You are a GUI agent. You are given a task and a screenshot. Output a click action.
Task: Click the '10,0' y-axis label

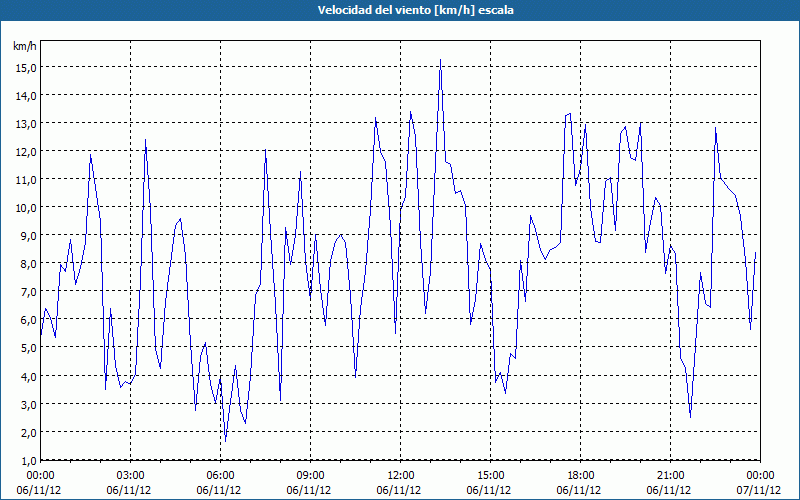[x=25, y=207]
